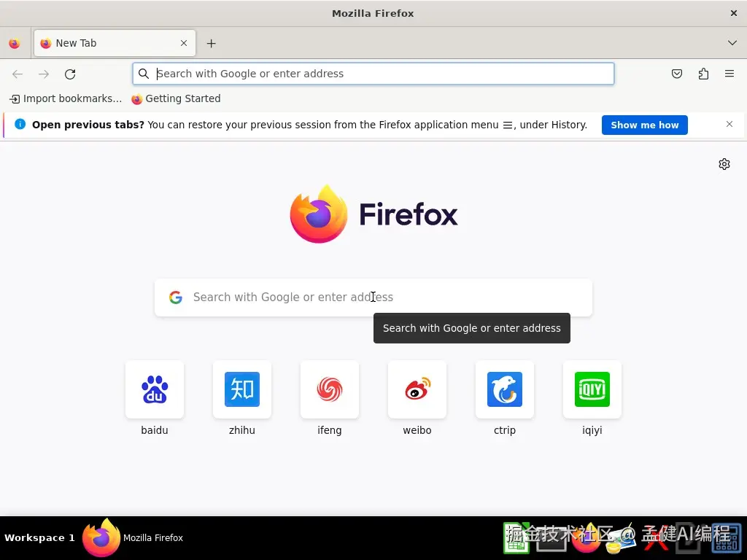Click the Firefox View pinned icon

(15, 43)
